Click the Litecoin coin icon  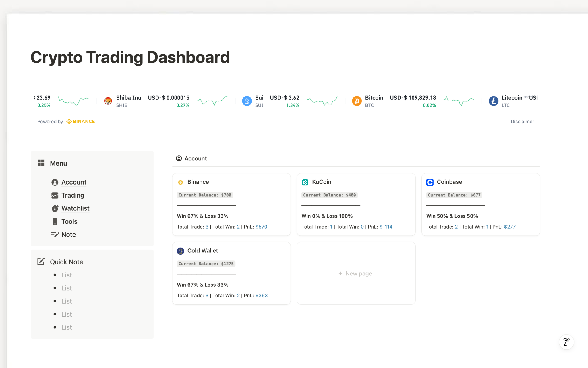pos(494,101)
